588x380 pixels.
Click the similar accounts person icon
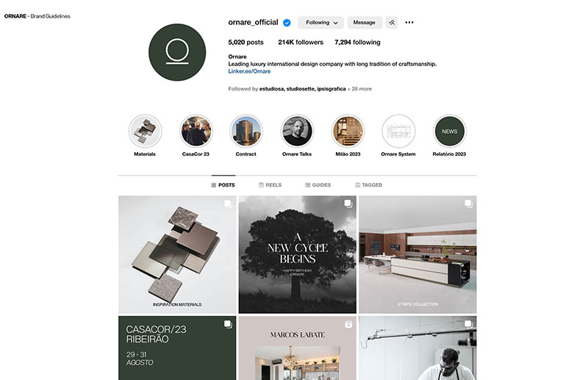tap(392, 23)
